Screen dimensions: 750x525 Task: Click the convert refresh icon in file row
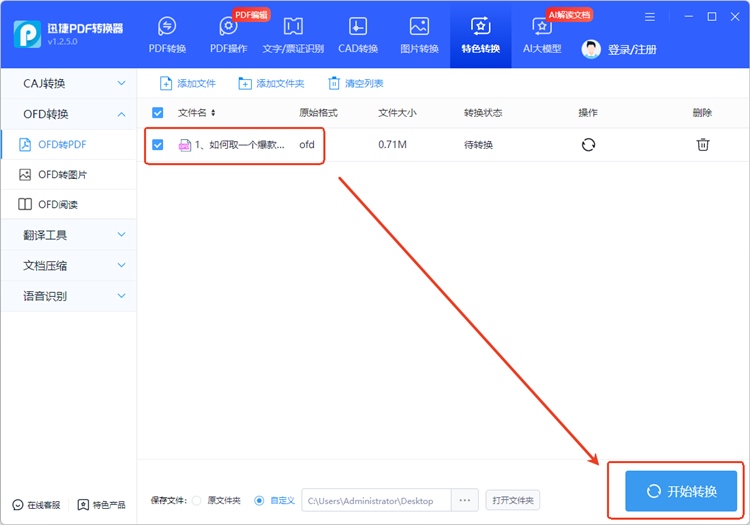588,144
